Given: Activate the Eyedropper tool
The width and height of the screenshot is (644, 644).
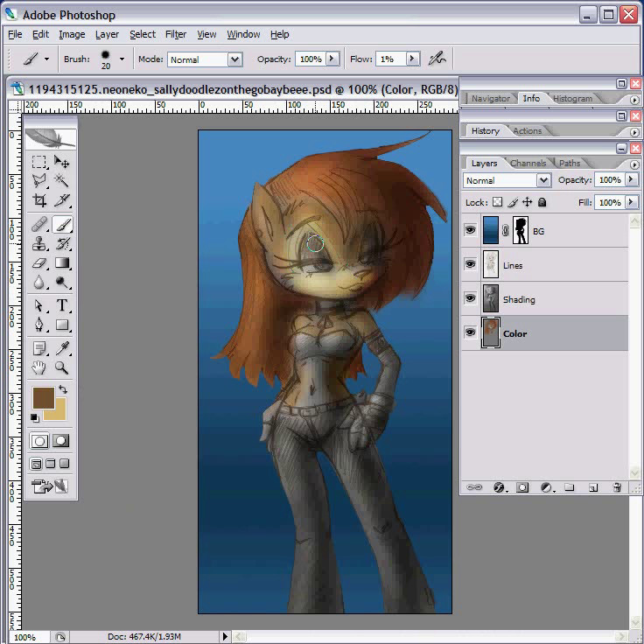Looking at the screenshot, I should pos(62,348).
